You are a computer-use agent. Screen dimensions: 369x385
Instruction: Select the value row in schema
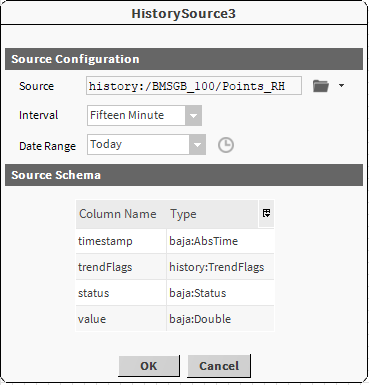point(175,319)
